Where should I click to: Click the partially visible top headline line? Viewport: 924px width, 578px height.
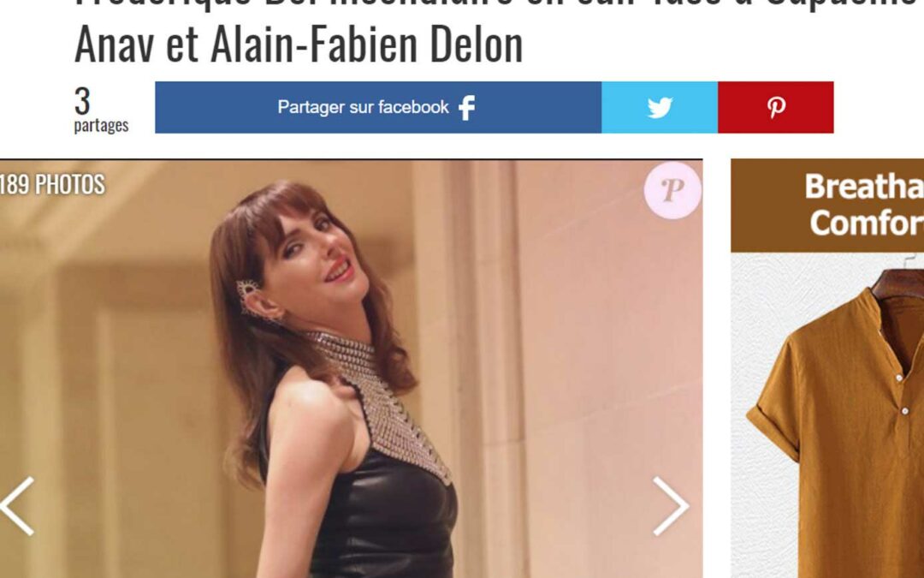point(499,5)
